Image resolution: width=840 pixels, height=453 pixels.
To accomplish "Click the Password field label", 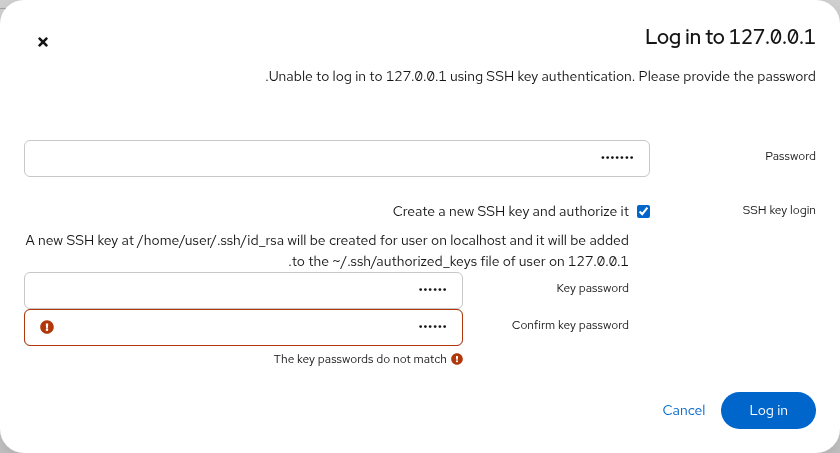I will coord(790,156).
